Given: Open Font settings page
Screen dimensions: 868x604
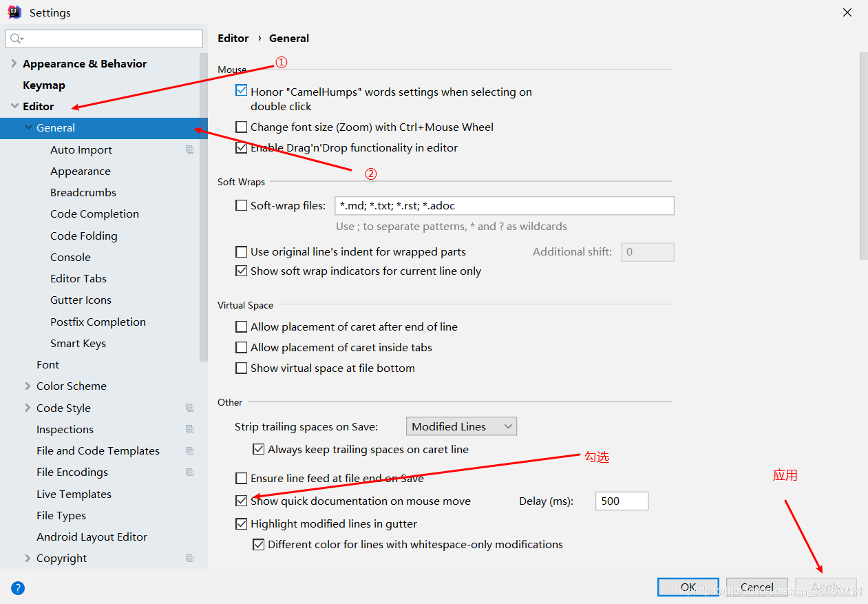Looking at the screenshot, I should pos(48,364).
